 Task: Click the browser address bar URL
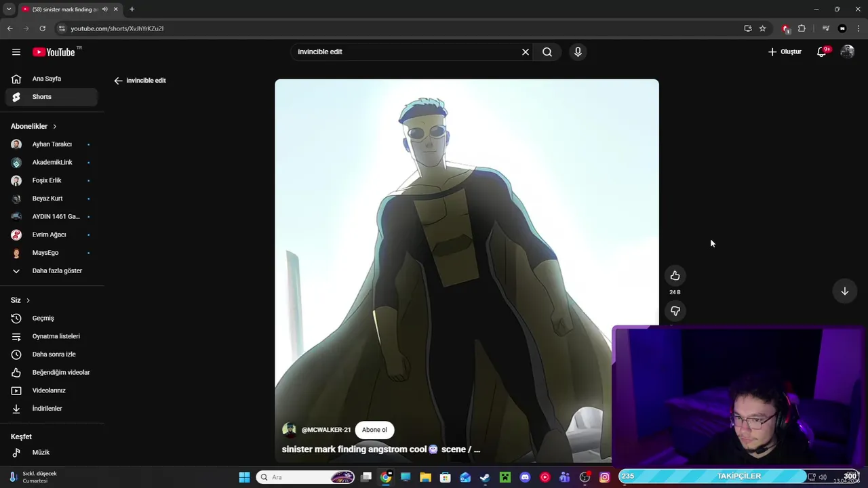(117, 28)
